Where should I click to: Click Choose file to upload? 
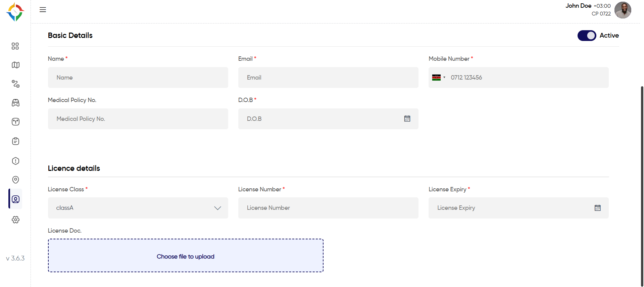pyautogui.click(x=186, y=256)
